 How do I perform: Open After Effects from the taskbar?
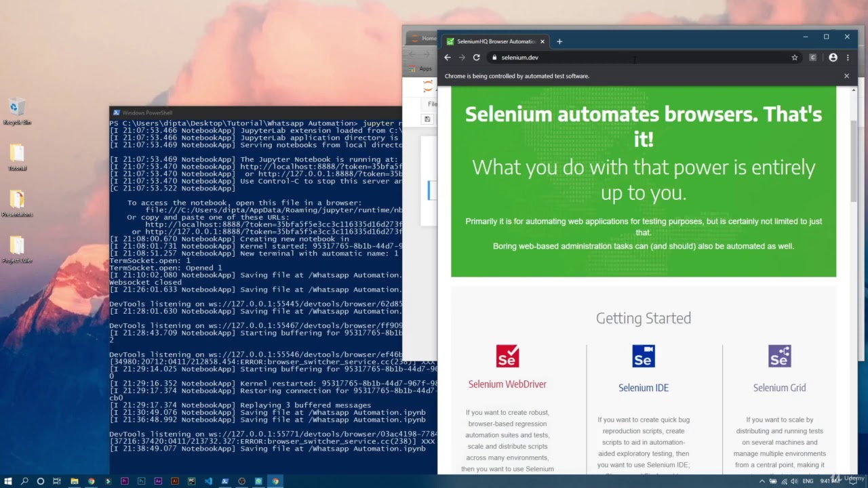click(x=158, y=481)
